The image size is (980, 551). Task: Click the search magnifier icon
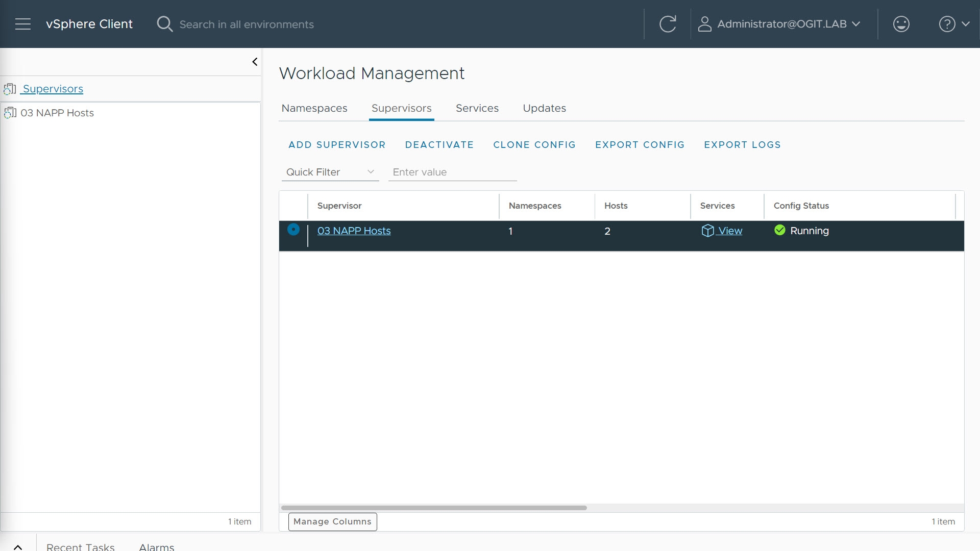tap(164, 24)
